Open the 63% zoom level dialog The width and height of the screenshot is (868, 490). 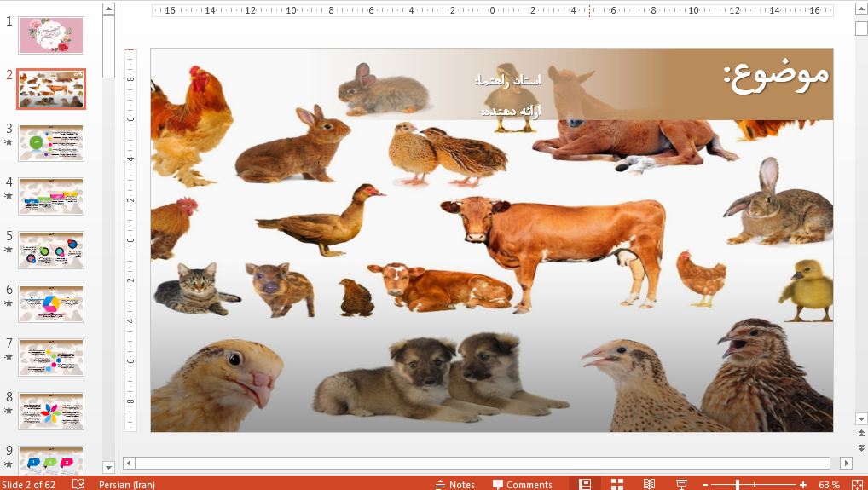point(829,484)
